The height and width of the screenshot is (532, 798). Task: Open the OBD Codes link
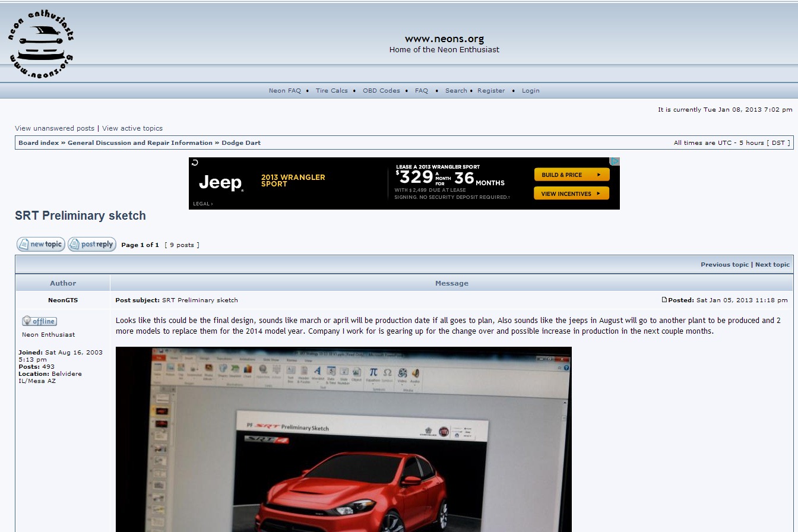coord(381,91)
